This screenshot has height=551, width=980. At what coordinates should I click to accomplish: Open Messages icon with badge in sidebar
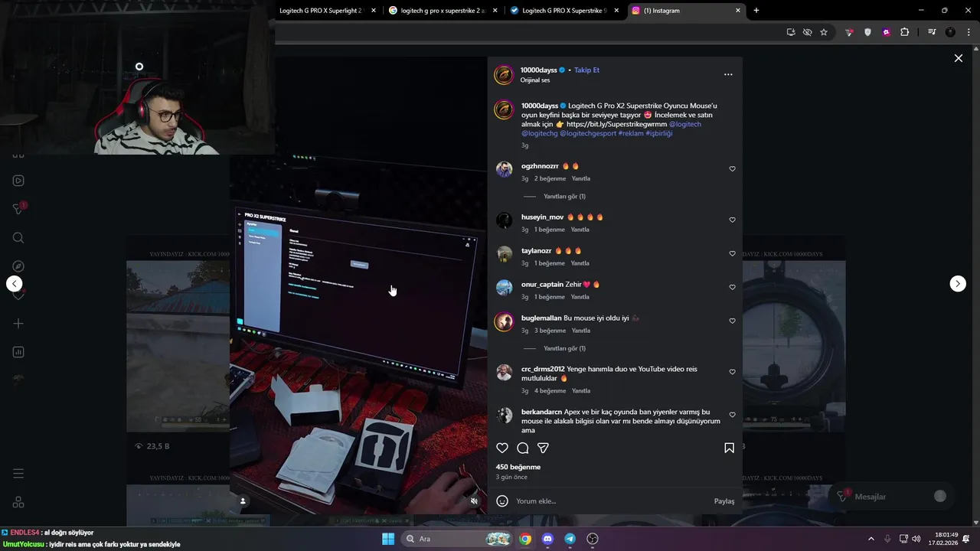click(x=18, y=209)
